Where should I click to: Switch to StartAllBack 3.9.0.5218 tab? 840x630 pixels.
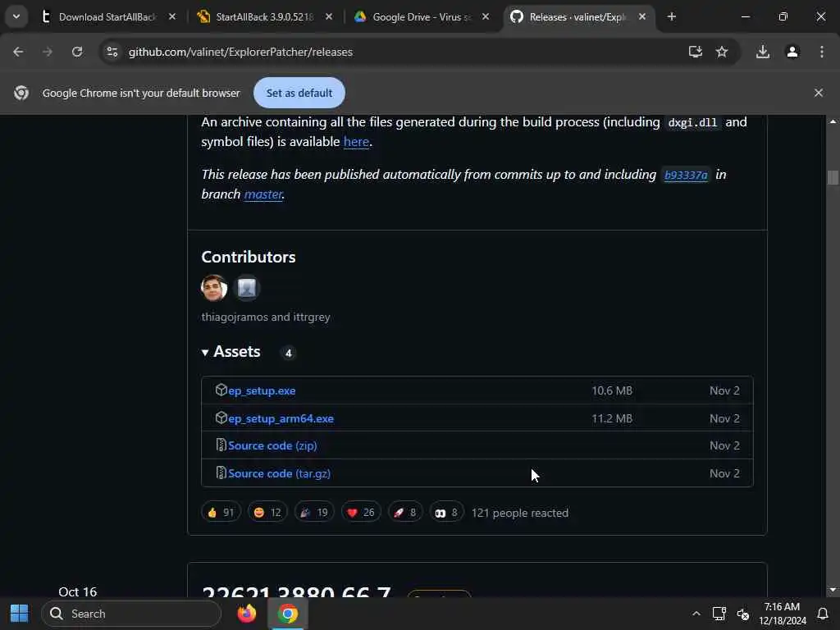pos(265,16)
